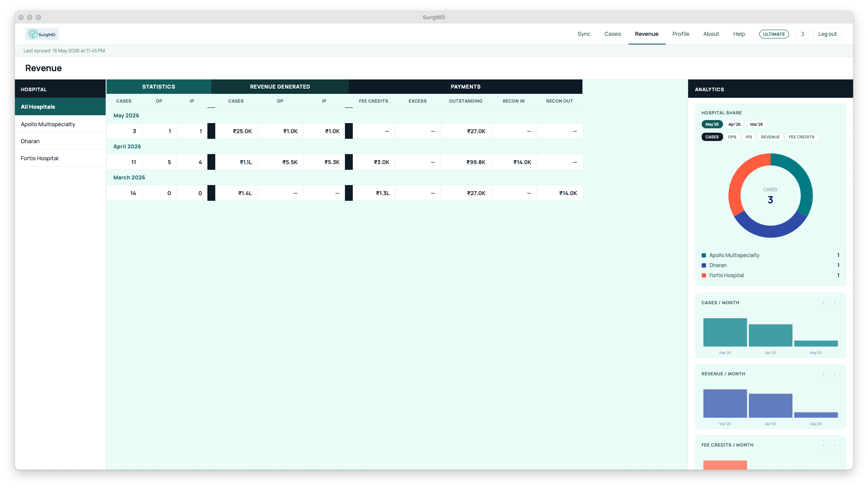
Task: Show previous Fee Credits / Month page
Action: point(823,445)
